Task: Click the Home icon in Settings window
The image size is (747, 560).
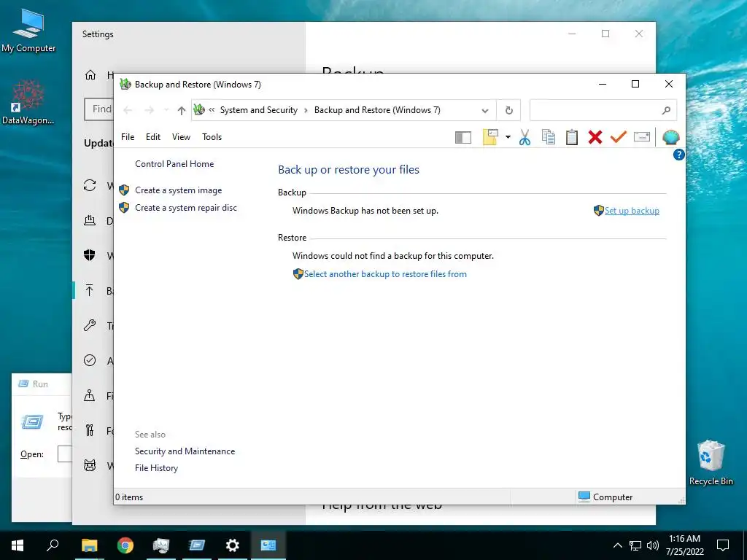Action: [x=90, y=75]
